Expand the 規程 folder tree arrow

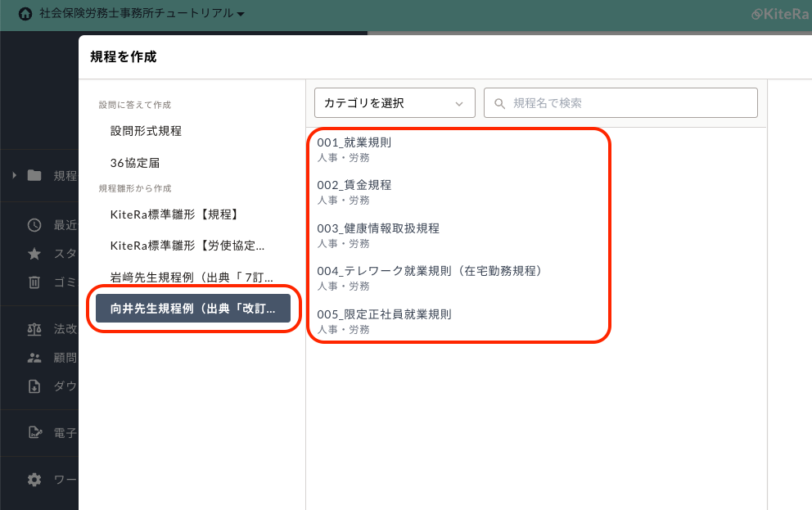pyautogui.click(x=15, y=175)
